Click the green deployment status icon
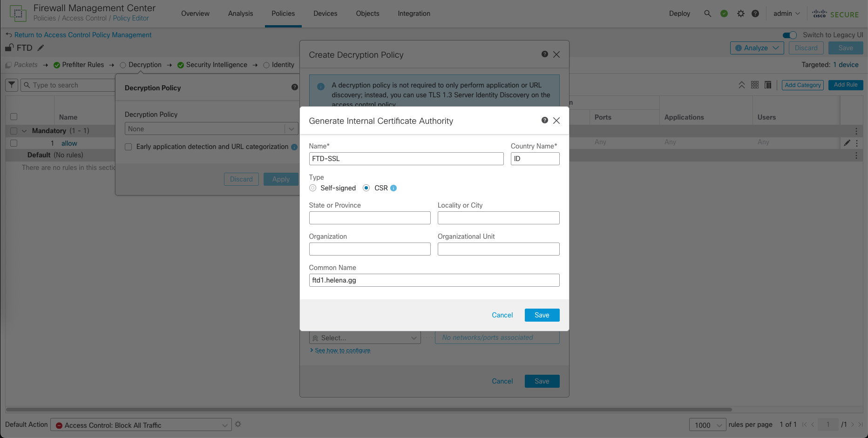This screenshot has height=438, width=868. tap(724, 13)
